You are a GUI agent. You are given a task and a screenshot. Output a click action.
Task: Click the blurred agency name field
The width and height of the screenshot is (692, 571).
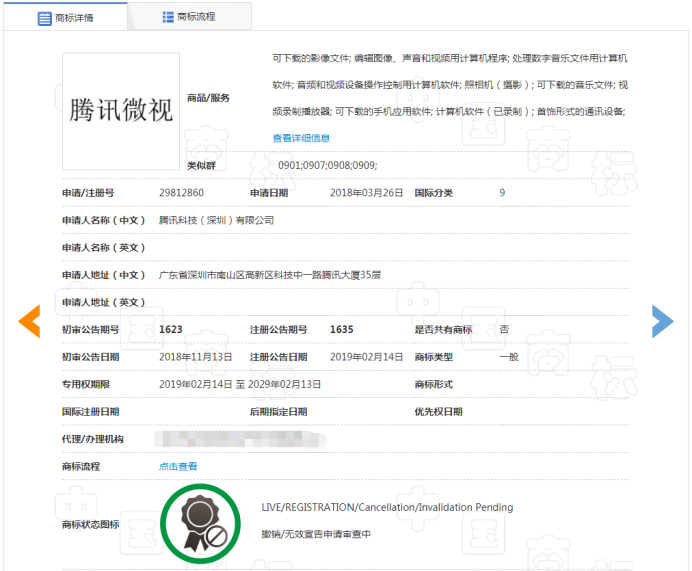click(241, 440)
